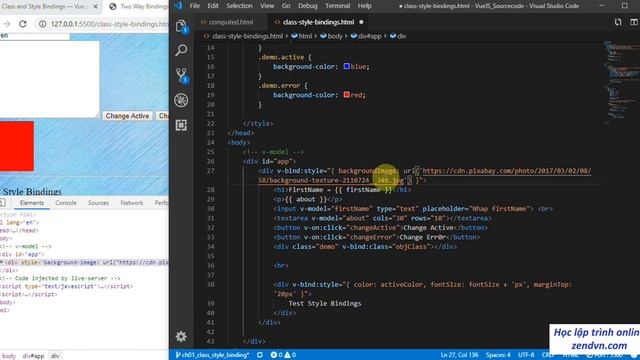This screenshot has width=640, height=360.
Task: Click the div#app crumb in DevTools breadcrumb
Action: (33, 356)
